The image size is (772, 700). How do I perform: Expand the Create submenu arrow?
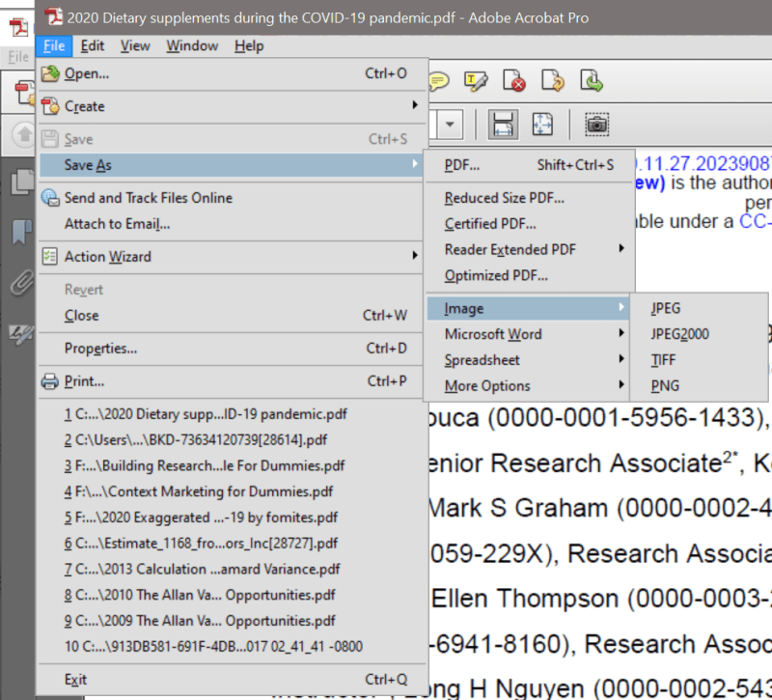pyautogui.click(x=415, y=105)
